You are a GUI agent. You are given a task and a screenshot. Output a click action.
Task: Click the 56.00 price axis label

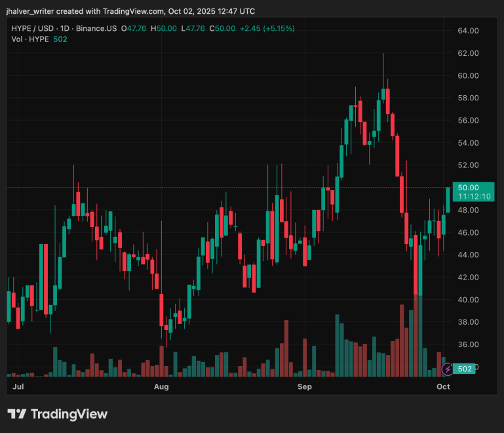point(467,121)
